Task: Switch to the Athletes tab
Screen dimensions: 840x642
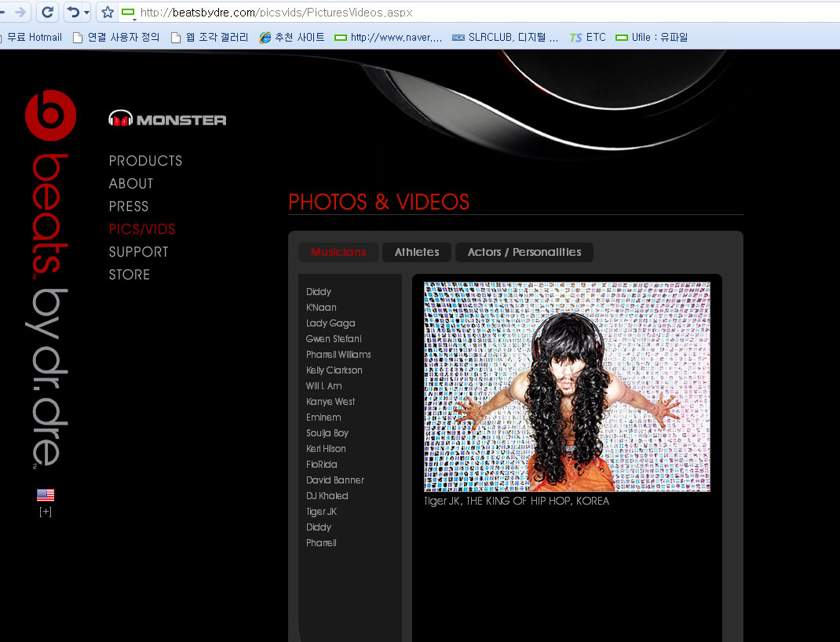Action: 417,252
